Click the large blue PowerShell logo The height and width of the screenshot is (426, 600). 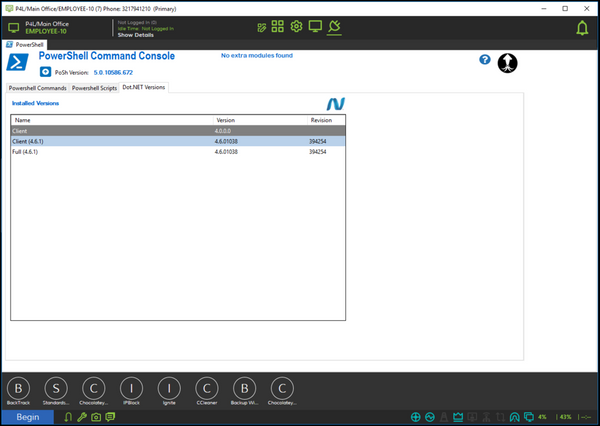[x=18, y=62]
